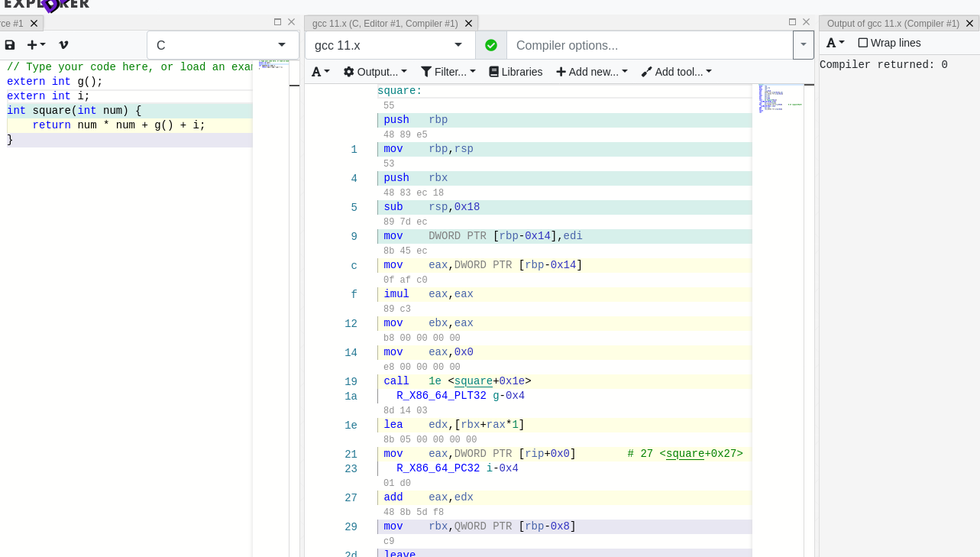Viewport: 980px width, 557px height.
Task: Click the Libraries button
Action: click(516, 72)
